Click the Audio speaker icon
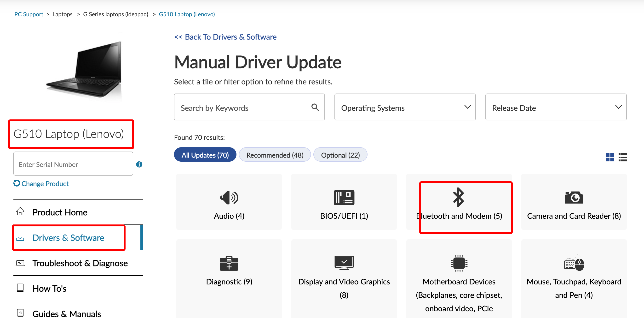This screenshot has width=644, height=318. click(229, 197)
